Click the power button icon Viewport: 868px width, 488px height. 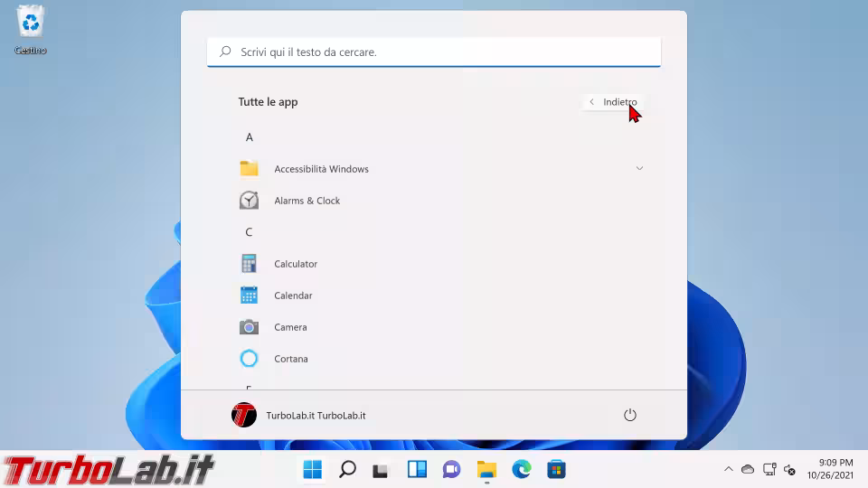point(630,415)
